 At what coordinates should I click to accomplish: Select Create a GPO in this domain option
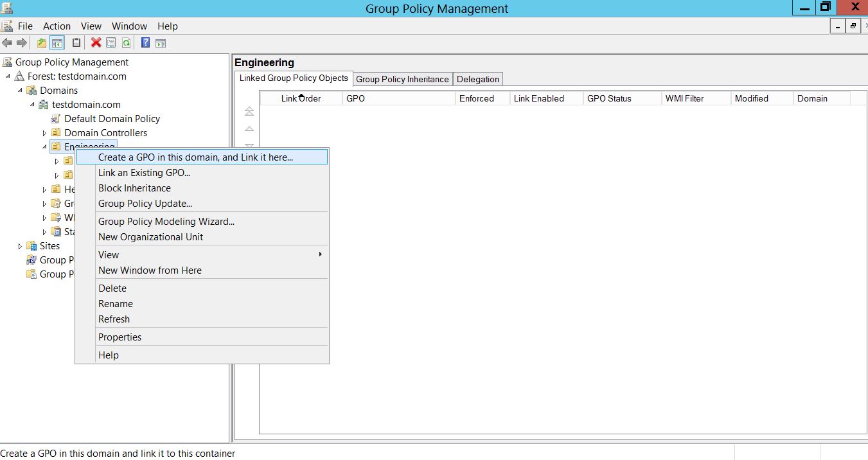pos(195,157)
